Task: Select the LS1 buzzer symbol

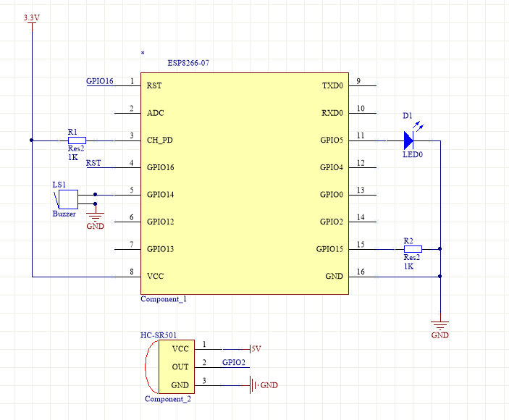Action: coord(66,199)
